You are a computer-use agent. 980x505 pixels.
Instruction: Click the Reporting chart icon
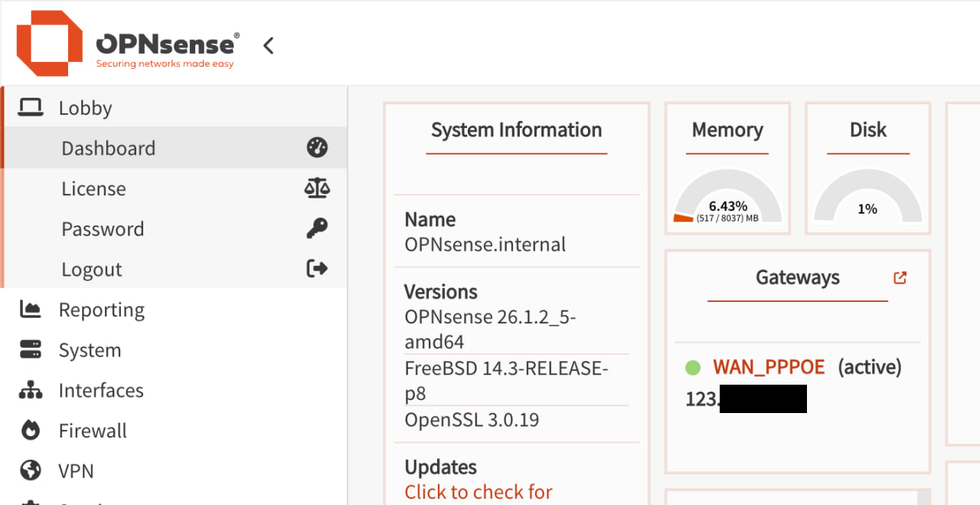[x=30, y=310]
